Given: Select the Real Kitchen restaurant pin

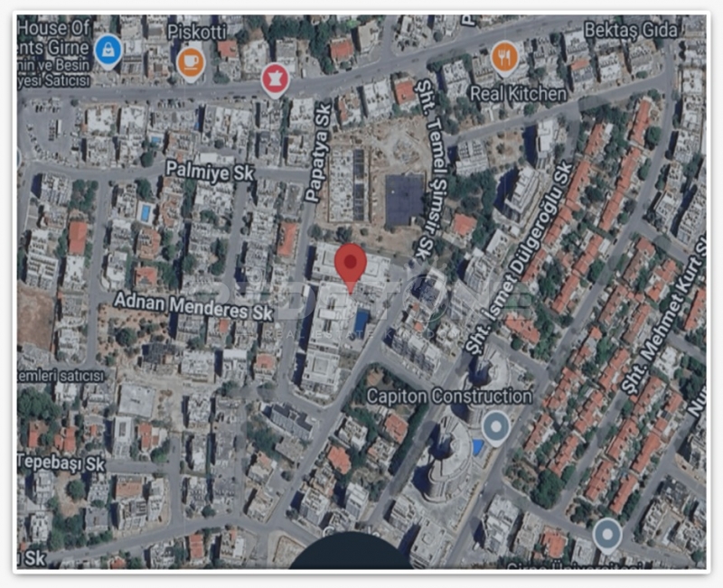Looking at the screenshot, I should click(x=504, y=58).
